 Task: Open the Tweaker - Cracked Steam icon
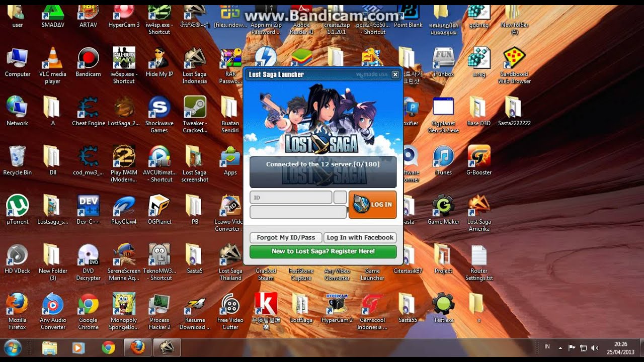tap(195, 115)
